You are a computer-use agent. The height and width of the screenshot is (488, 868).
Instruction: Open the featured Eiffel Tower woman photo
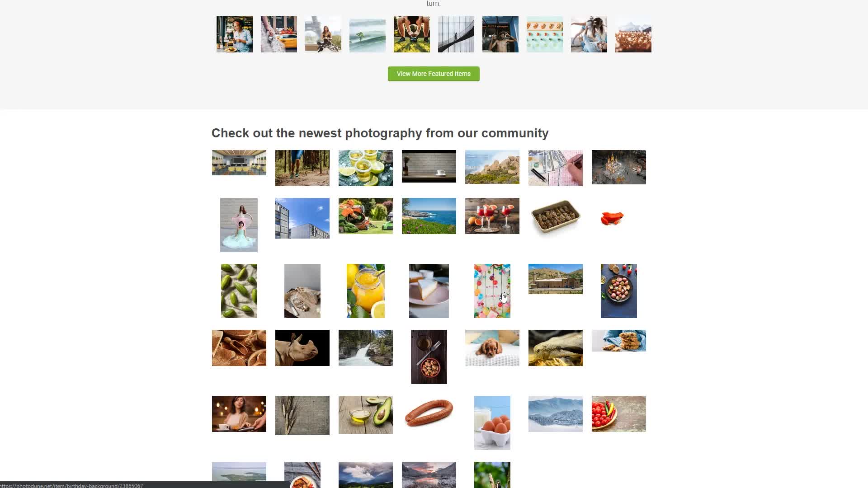click(323, 34)
